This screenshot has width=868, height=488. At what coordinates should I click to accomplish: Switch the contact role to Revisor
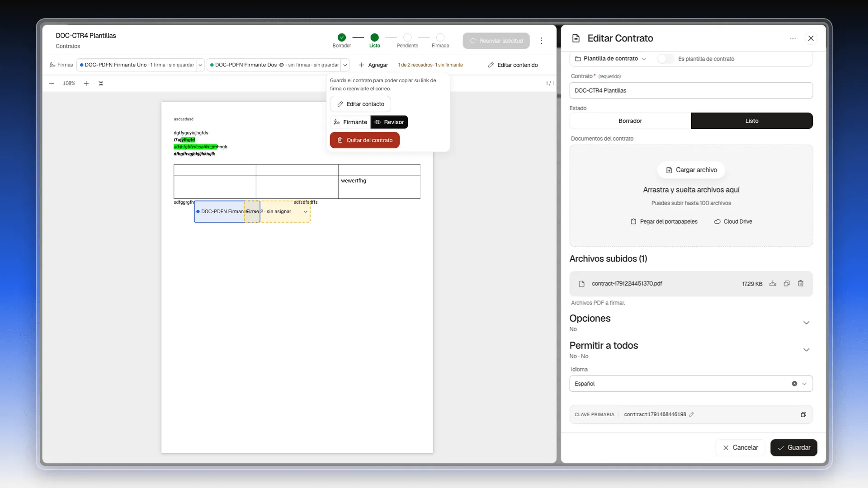(389, 122)
